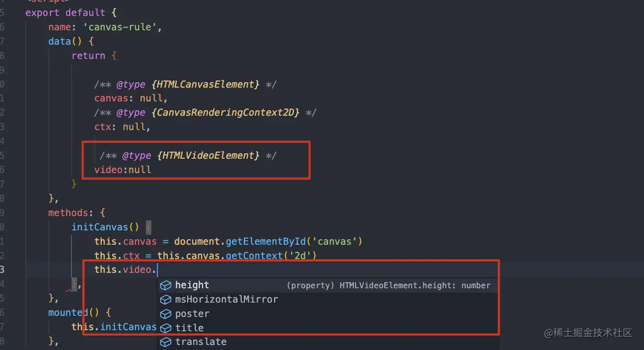644x350 pixels.
Task: Select the height autocomplete suggestion
Action: pyautogui.click(x=328, y=285)
